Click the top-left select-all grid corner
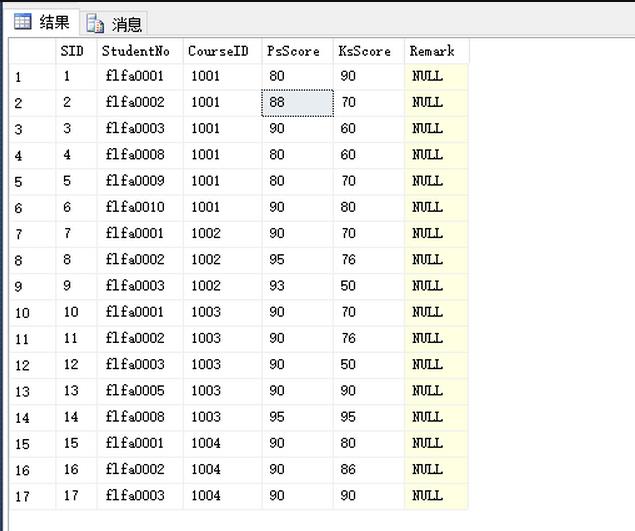The height and width of the screenshot is (531, 635). (32, 51)
